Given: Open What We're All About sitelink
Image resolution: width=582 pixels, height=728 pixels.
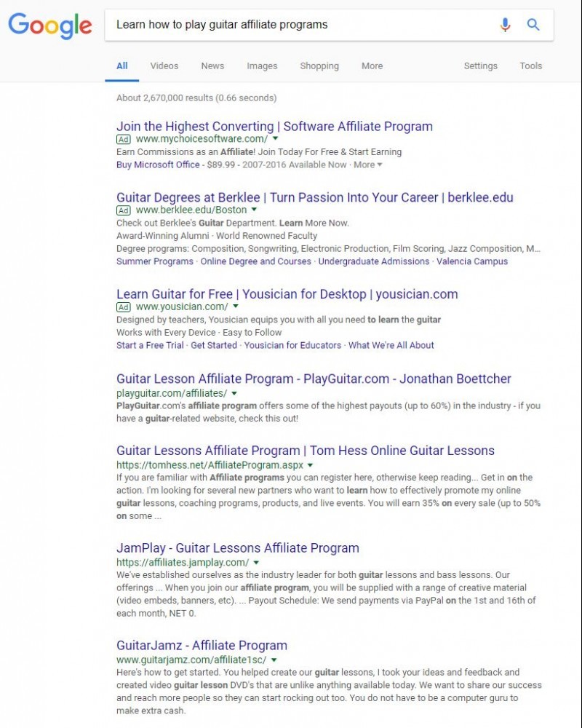Looking at the screenshot, I should 391,345.
